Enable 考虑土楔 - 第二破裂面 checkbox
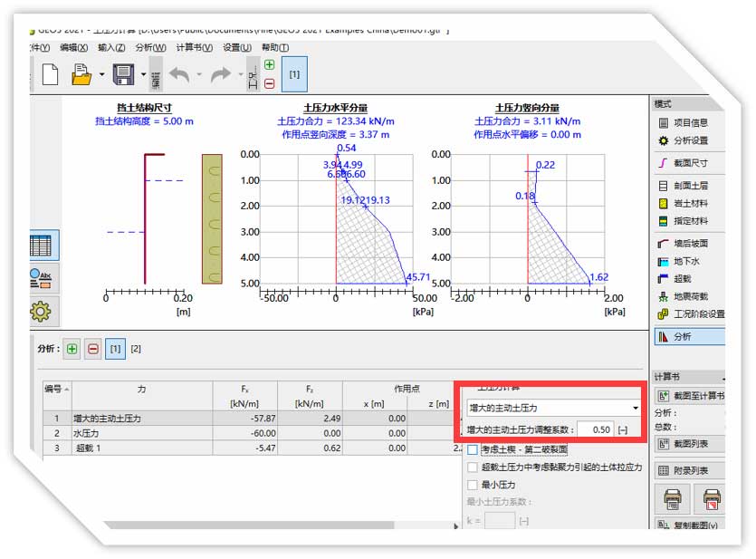This screenshot has width=756, height=559. point(473,449)
